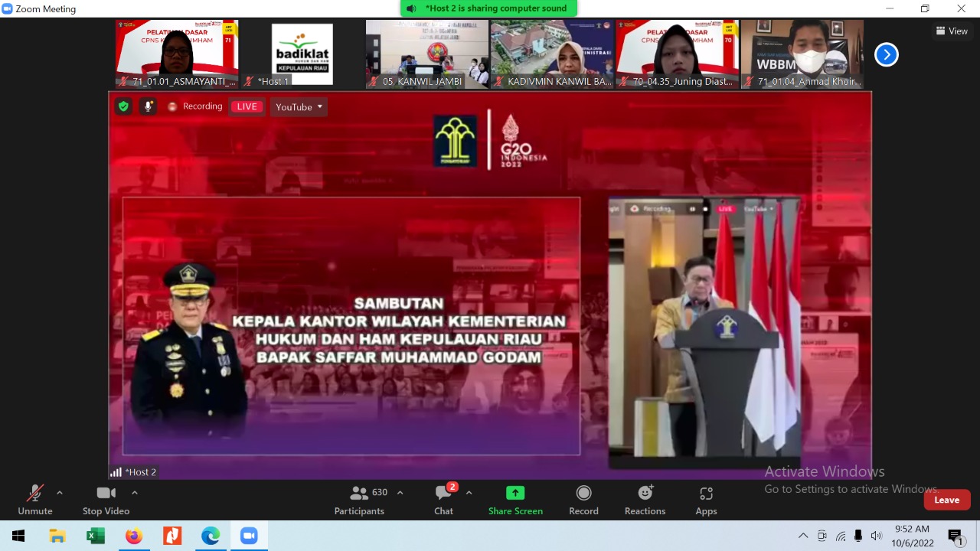The height and width of the screenshot is (551, 980).
Task: Open Microsoft Edge from taskbar
Action: 211,536
